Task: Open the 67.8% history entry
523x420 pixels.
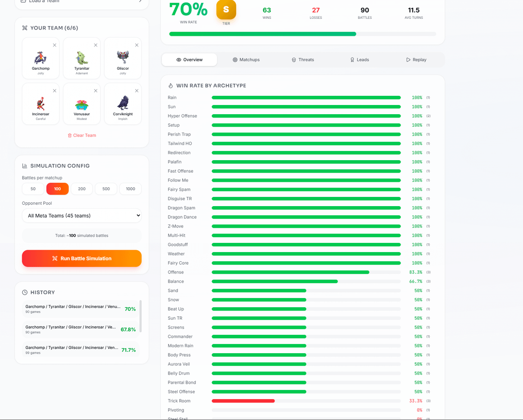Action: [x=80, y=329]
